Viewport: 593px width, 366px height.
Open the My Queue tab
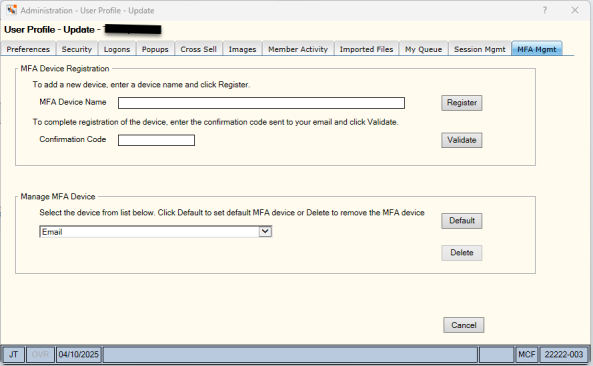point(424,49)
